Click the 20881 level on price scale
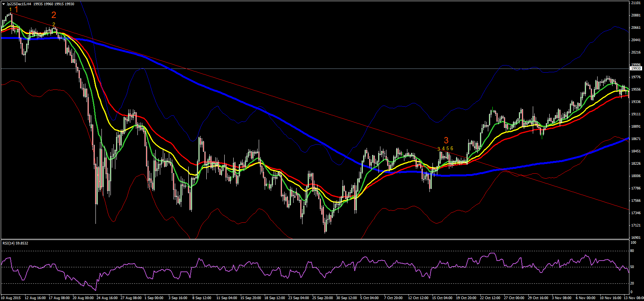 tap(636, 15)
